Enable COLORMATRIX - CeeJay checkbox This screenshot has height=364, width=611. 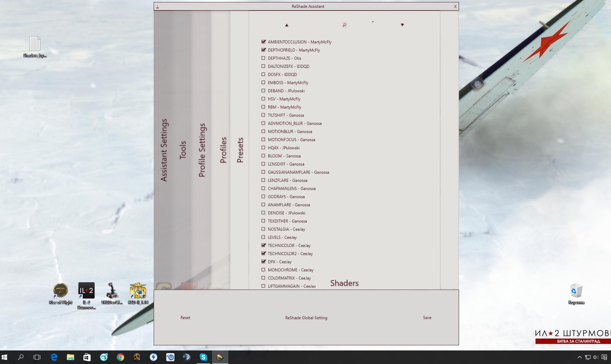click(x=263, y=278)
